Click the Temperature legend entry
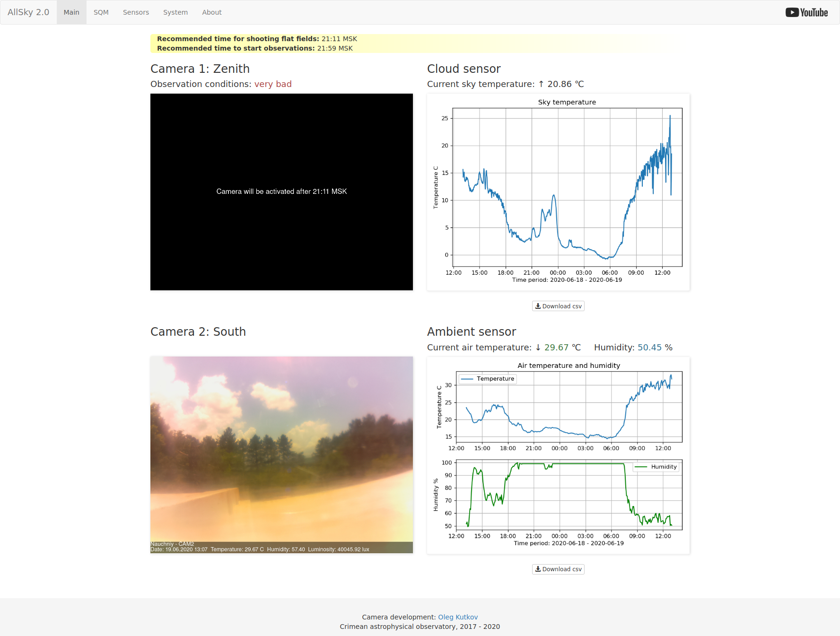Viewport: 840px width, 636px height. [488, 379]
